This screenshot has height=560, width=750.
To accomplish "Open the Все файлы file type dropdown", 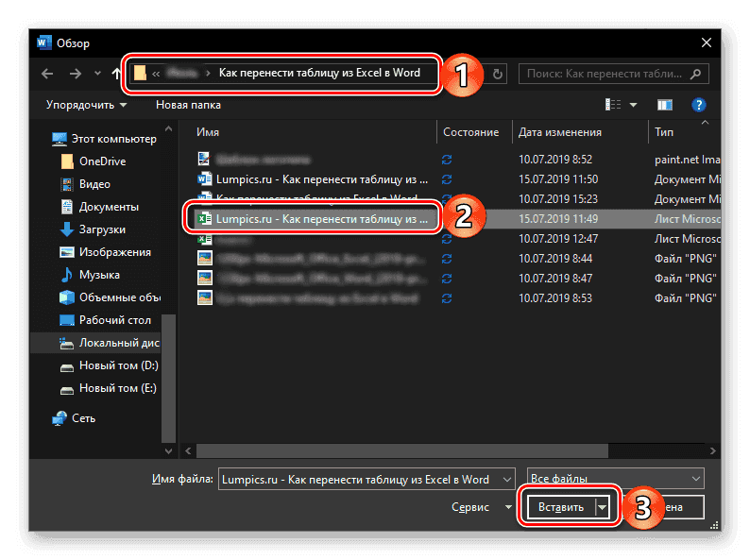I will click(x=615, y=478).
